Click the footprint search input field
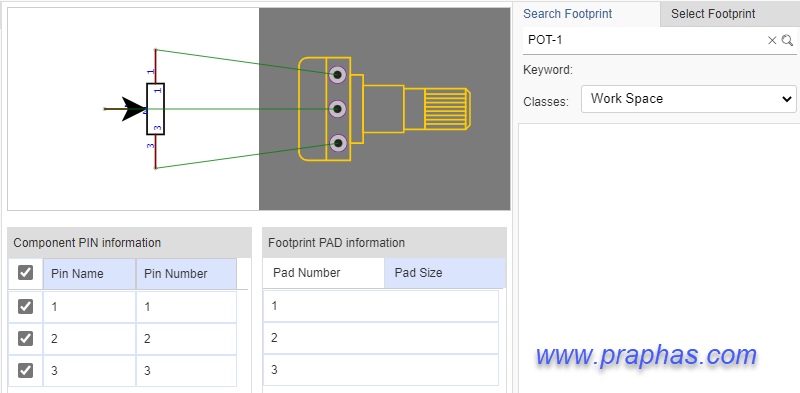Viewport: 800px width, 393px height. tap(644, 40)
